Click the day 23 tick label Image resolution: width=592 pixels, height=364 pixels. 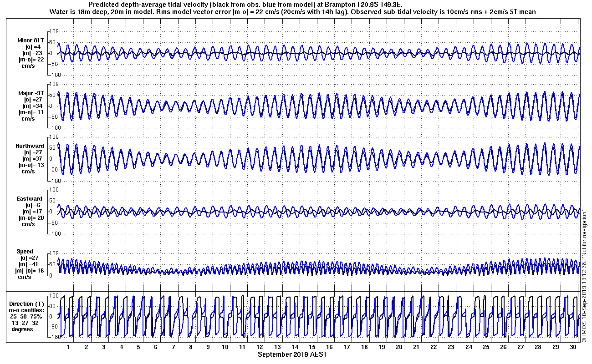[451, 347]
